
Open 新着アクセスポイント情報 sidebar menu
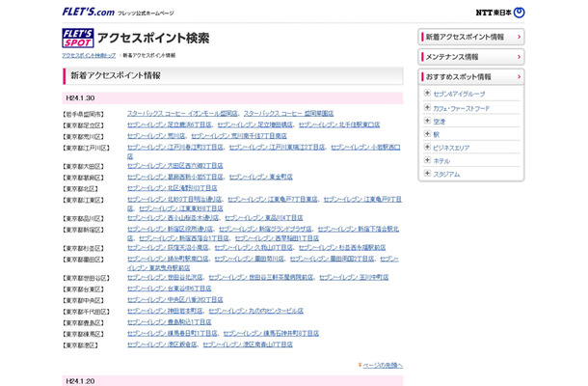[471, 37]
